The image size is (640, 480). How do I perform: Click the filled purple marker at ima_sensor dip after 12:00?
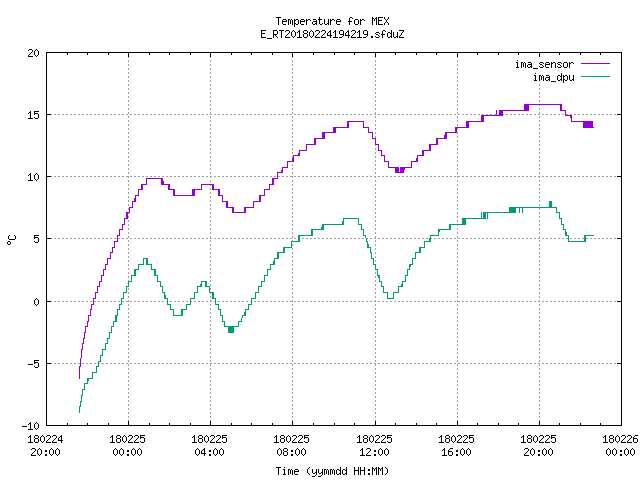(400, 170)
